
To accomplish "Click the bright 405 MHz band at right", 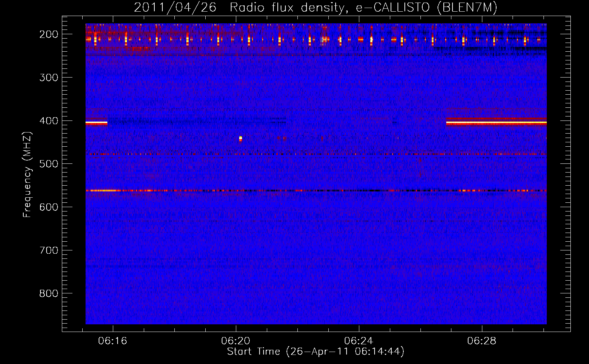I will (496, 123).
